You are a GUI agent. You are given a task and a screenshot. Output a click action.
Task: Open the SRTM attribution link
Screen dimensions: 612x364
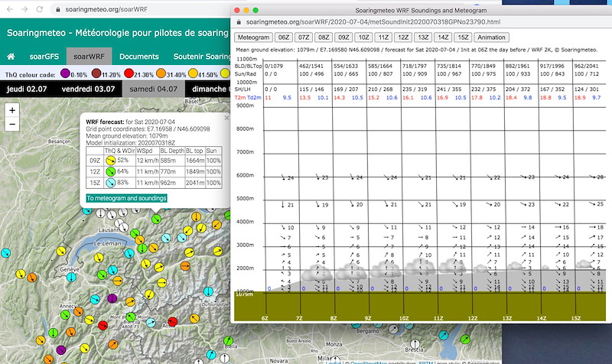tap(426, 362)
